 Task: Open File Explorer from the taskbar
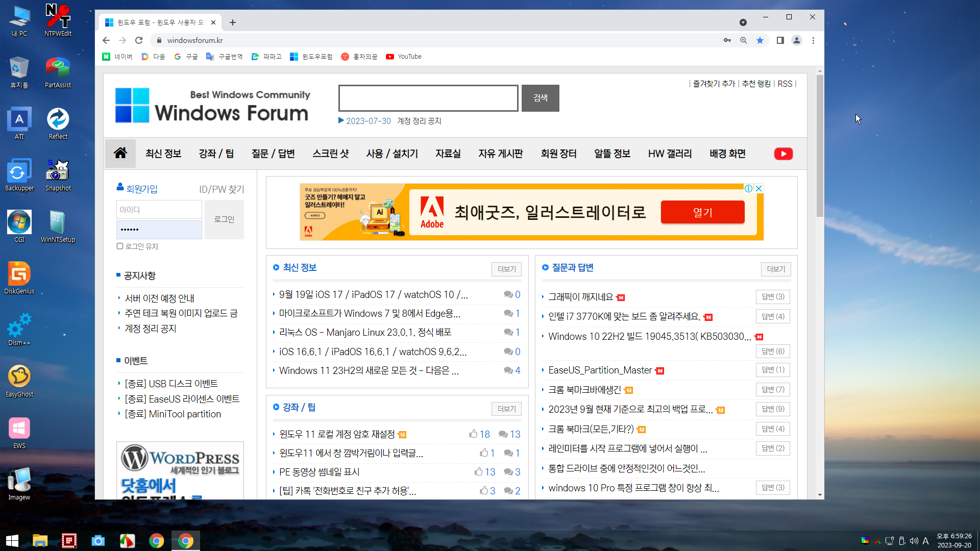40,541
